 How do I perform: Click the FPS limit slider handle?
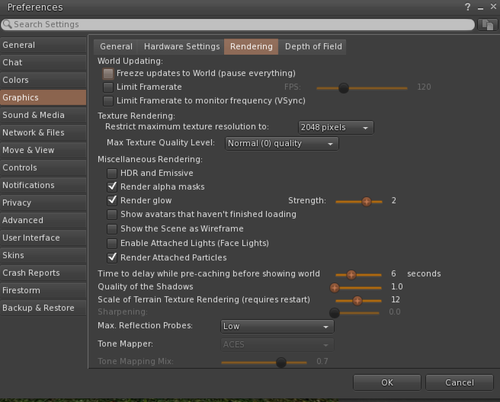343,88
